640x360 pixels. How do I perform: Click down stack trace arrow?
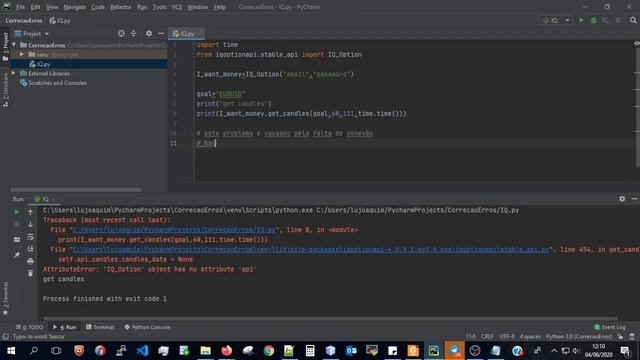[x=30, y=224]
